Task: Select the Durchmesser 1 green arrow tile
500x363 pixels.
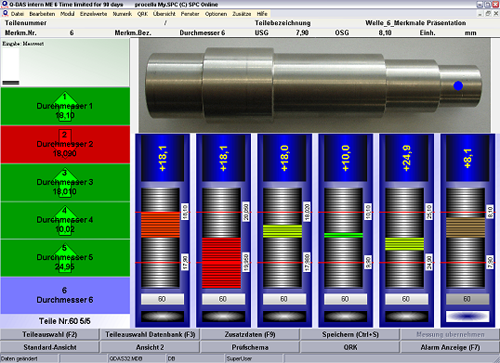Action: click(65, 106)
